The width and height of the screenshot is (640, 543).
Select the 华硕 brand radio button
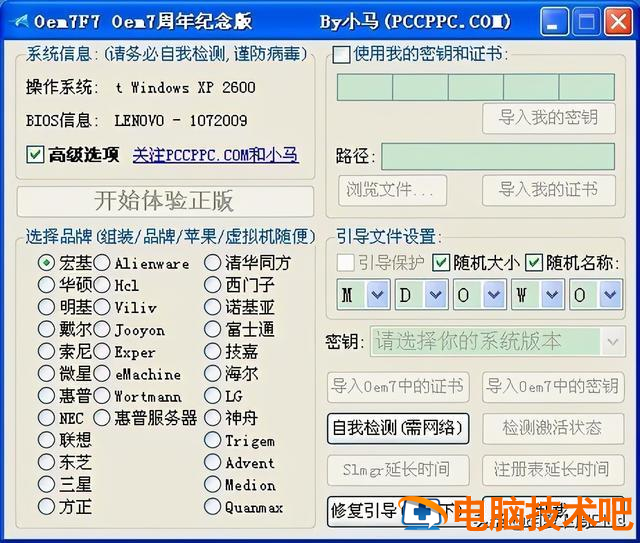point(47,285)
